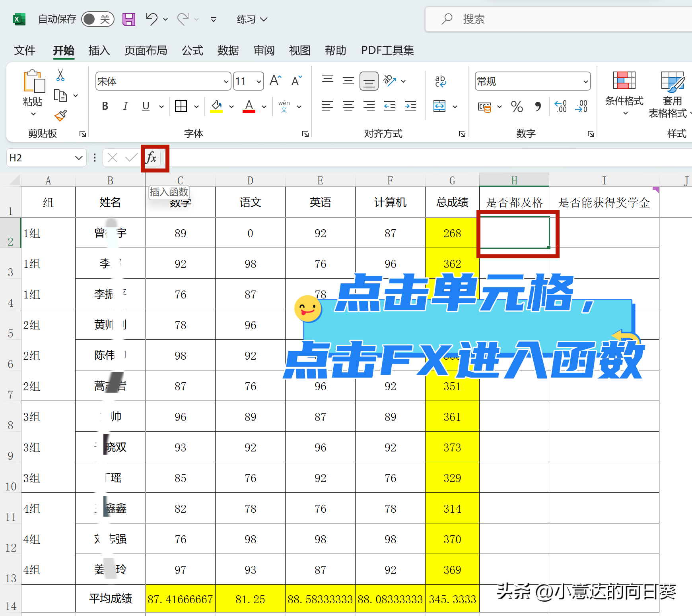Apply the yellow fill color bucket

pyautogui.click(x=216, y=106)
